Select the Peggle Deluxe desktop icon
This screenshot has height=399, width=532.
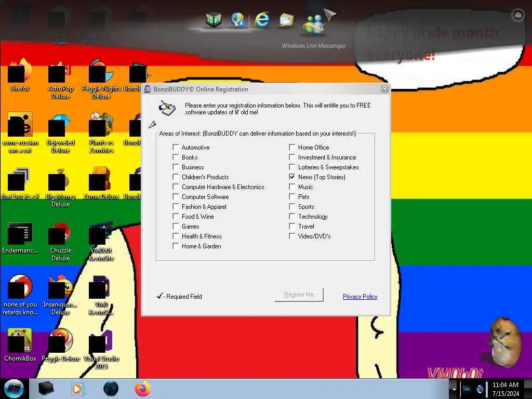[x=60, y=345]
